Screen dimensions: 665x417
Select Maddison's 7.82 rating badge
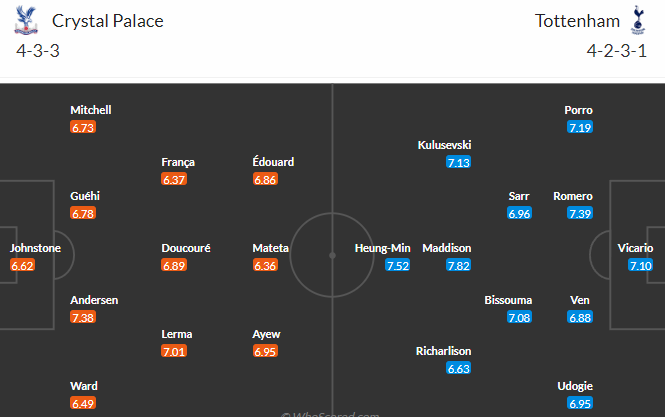458,266
